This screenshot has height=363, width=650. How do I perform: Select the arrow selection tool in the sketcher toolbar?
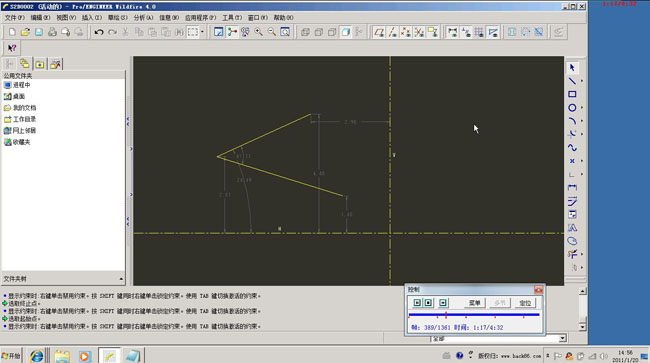click(572, 68)
